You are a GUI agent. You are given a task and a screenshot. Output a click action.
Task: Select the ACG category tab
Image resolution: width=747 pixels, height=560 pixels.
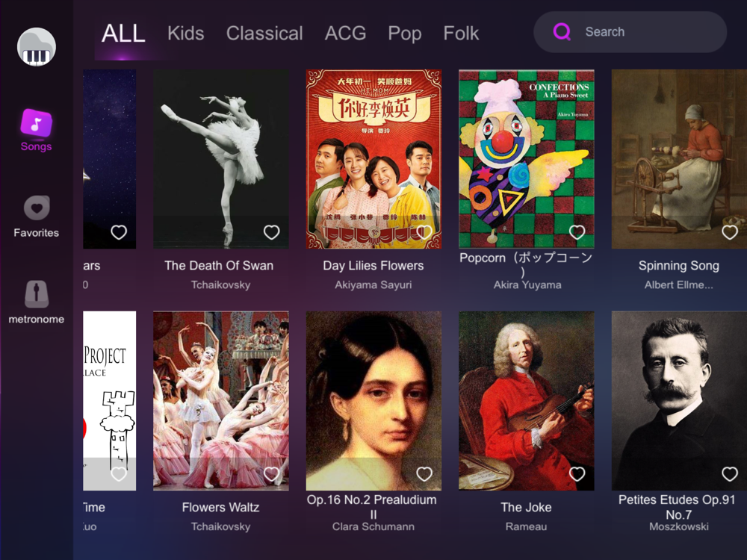[x=345, y=34]
